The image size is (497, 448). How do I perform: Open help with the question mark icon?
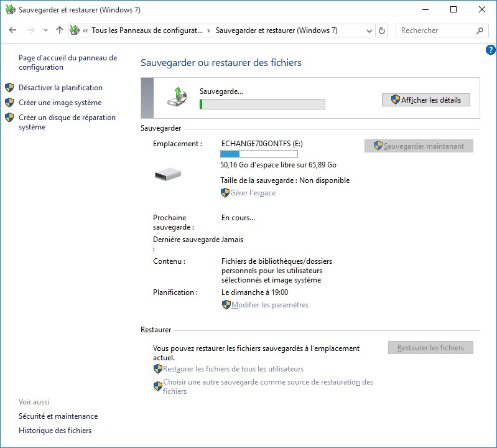[x=490, y=50]
